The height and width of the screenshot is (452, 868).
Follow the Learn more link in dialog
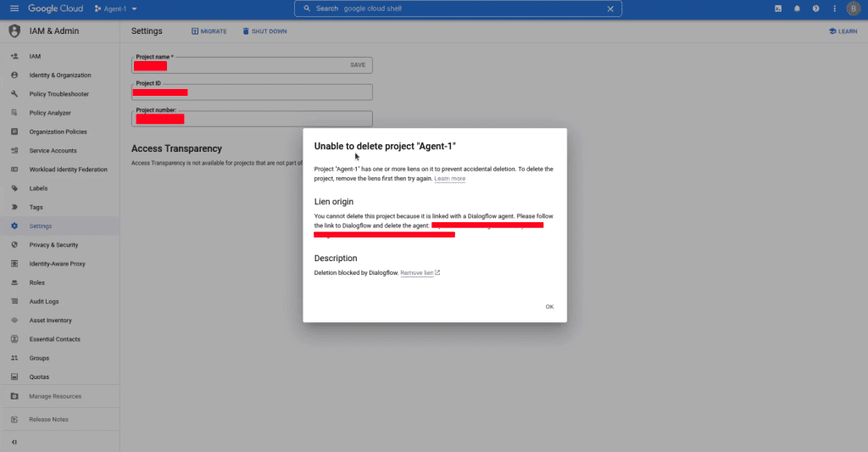point(449,178)
